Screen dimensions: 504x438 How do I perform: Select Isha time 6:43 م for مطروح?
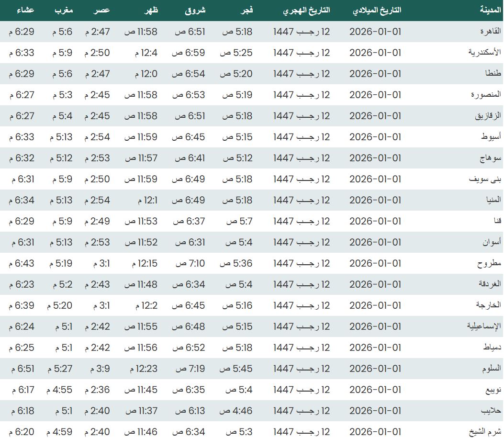22,263
